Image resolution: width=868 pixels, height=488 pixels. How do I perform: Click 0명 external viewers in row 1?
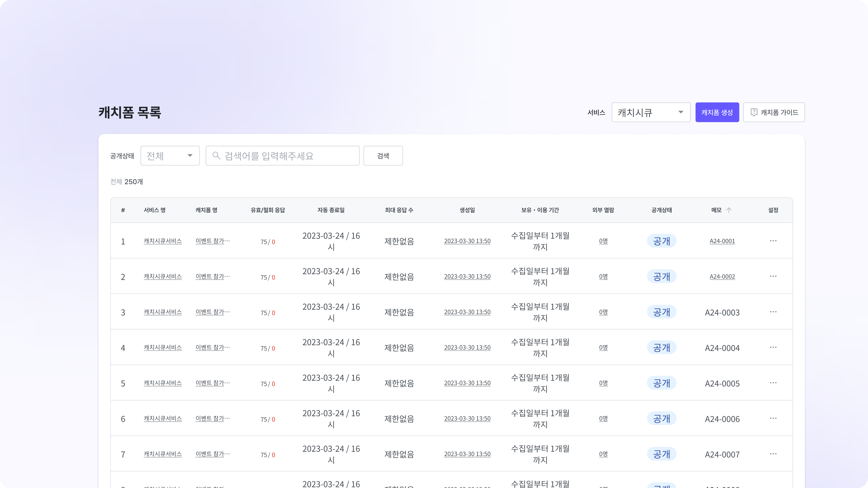603,241
